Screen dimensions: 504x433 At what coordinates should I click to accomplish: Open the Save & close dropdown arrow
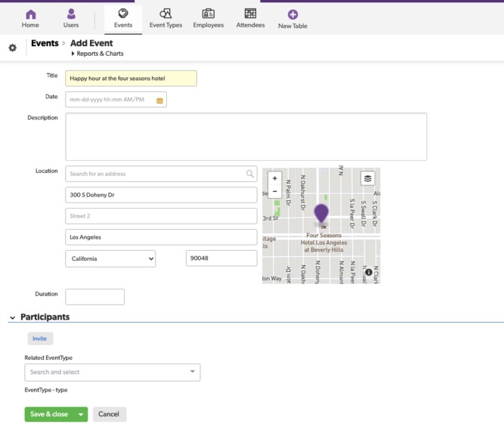pos(81,414)
